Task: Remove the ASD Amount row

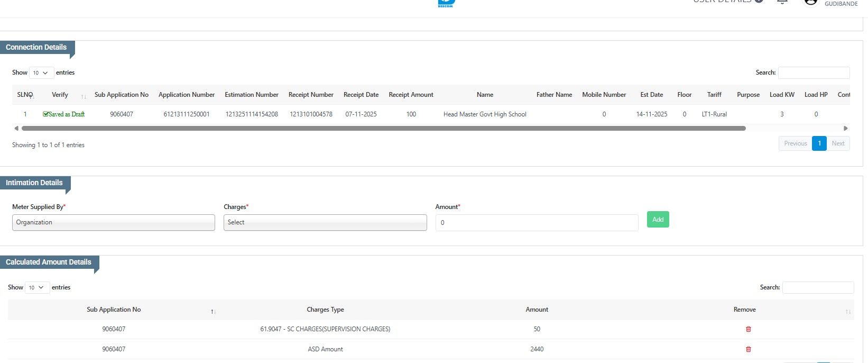Action: tap(748, 349)
